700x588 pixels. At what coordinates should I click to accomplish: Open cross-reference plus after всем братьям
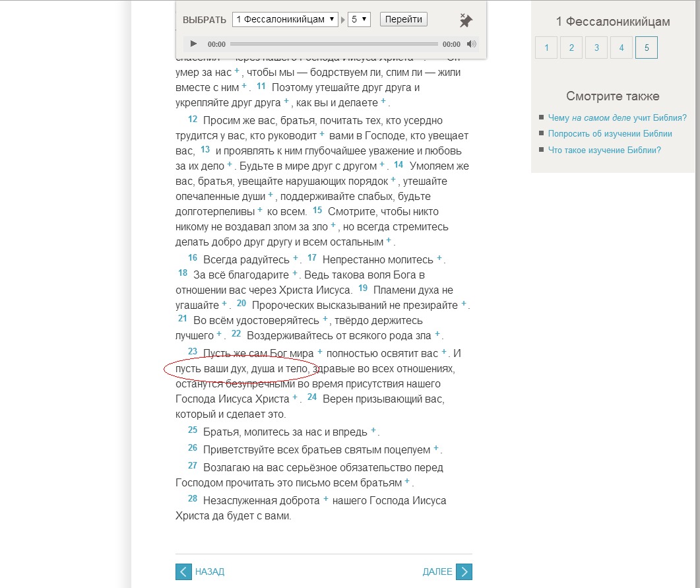(407, 481)
